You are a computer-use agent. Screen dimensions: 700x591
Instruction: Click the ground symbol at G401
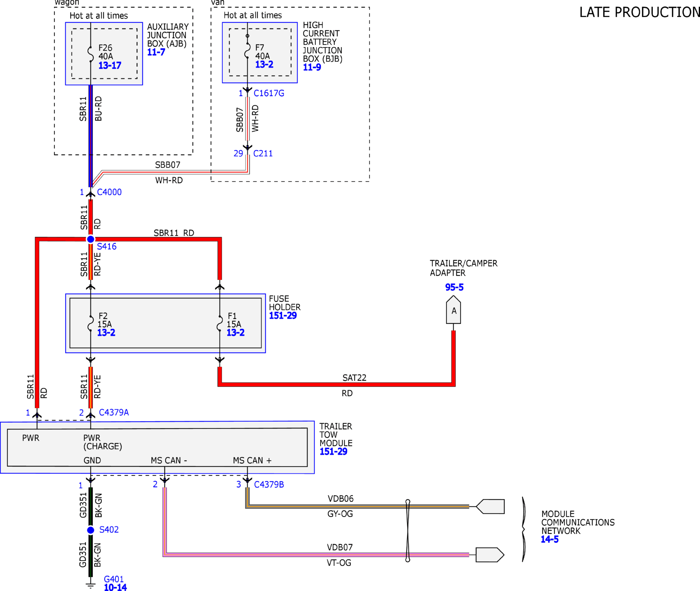90,586
